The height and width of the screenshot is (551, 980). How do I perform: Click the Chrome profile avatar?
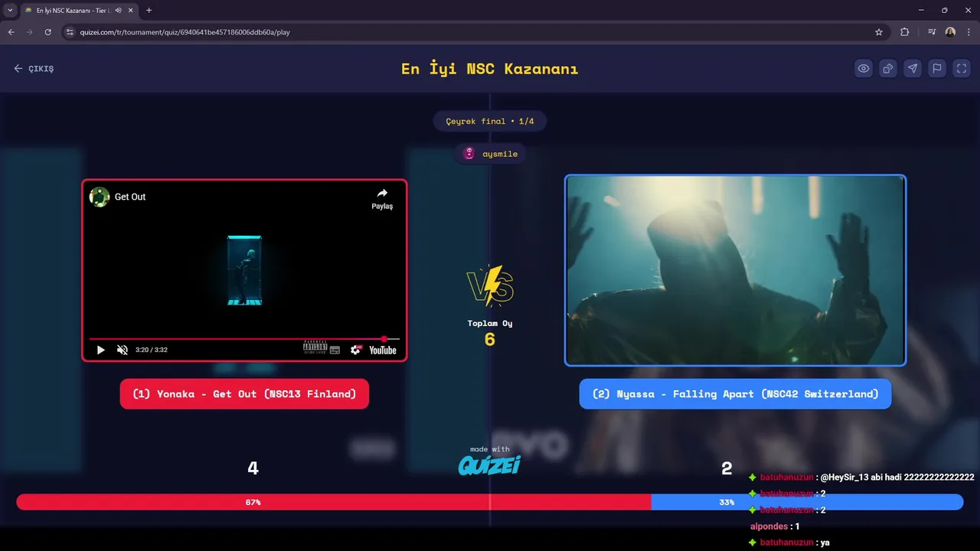(950, 32)
